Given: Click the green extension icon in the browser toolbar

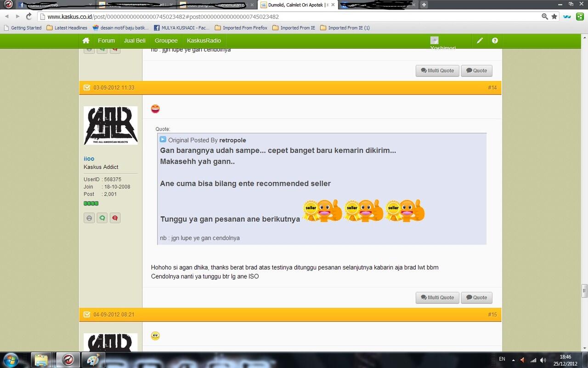Looking at the screenshot, I should tap(580, 17).
